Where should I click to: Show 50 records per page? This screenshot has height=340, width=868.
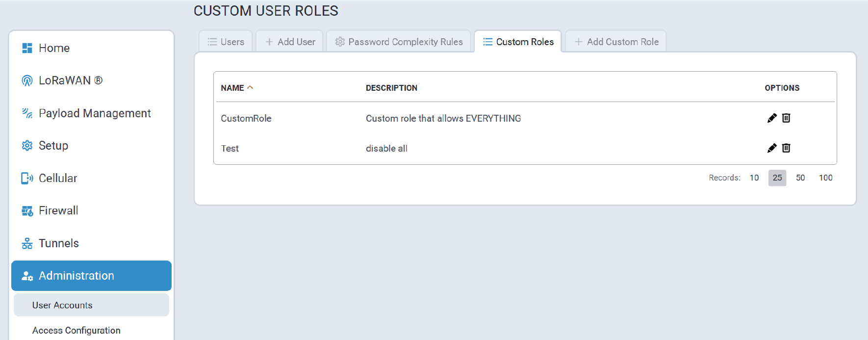[x=800, y=178]
